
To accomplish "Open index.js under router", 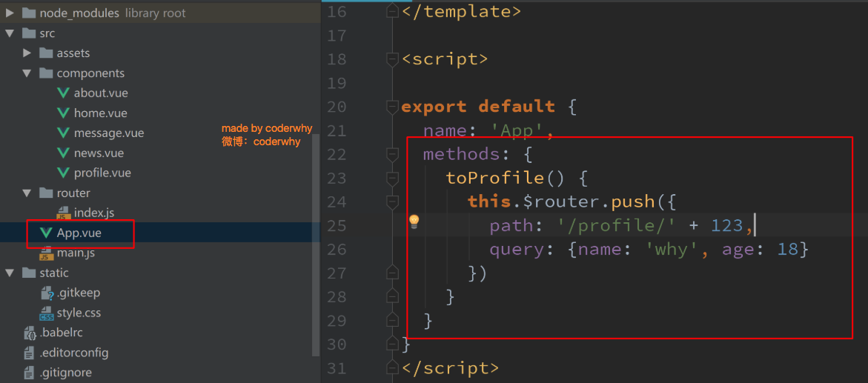I will pos(94,213).
